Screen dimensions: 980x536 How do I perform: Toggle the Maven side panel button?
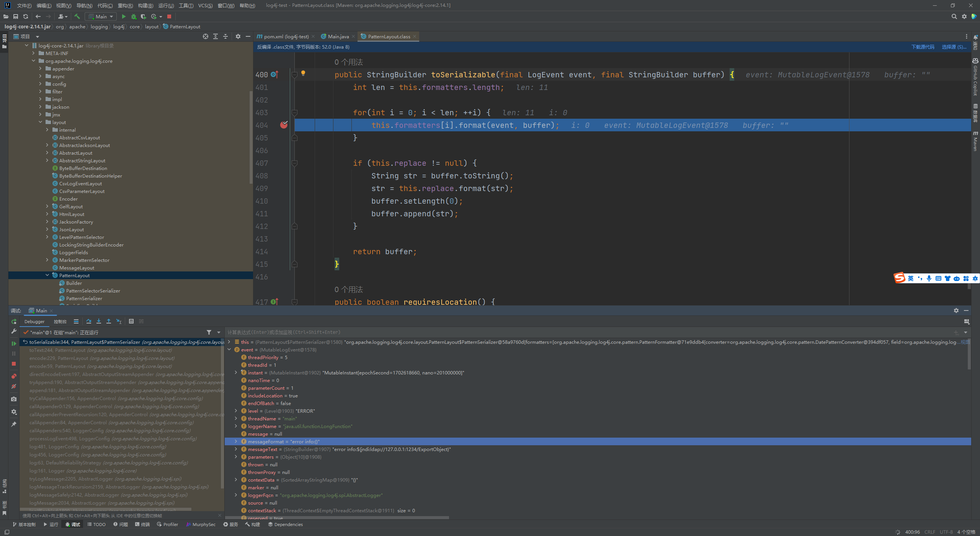(975, 141)
